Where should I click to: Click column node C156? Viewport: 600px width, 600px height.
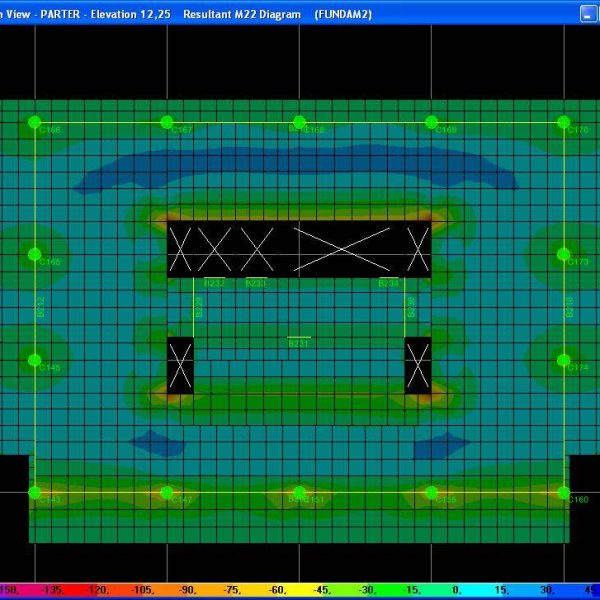[x=431, y=492]
